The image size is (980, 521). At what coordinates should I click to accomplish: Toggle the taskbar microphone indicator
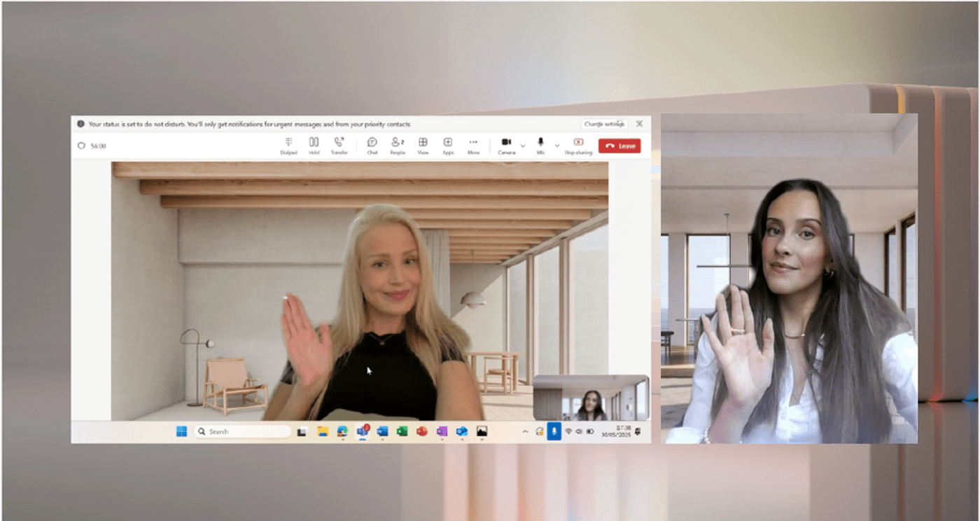pos(554,431)
